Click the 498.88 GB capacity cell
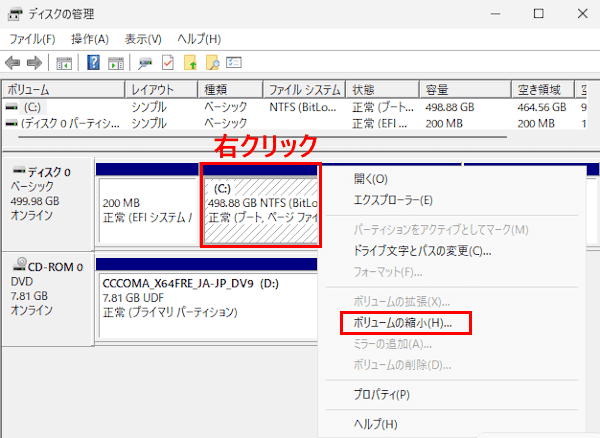This screenshot has width=600, height=438. [450, 107]
